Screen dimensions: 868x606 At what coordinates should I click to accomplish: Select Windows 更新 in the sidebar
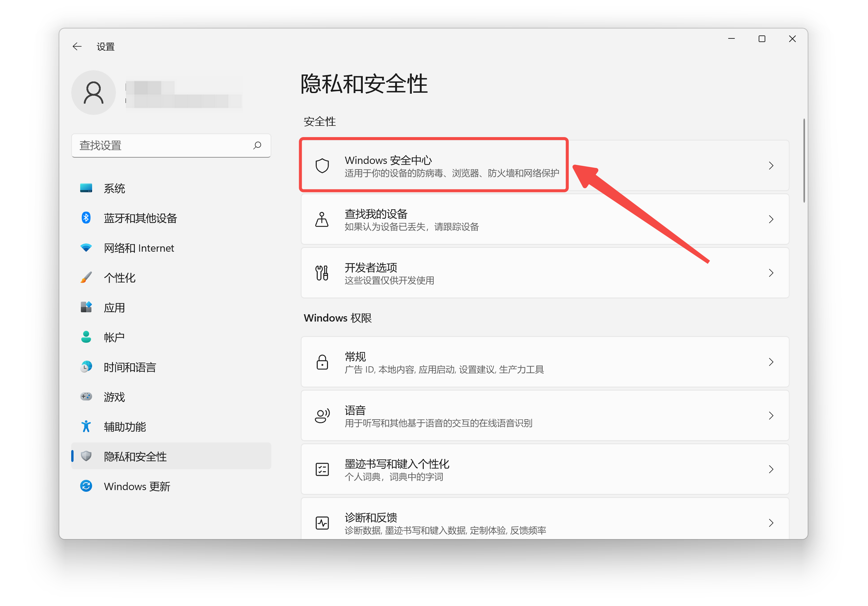pyautogui.click(x=171, y=486)
